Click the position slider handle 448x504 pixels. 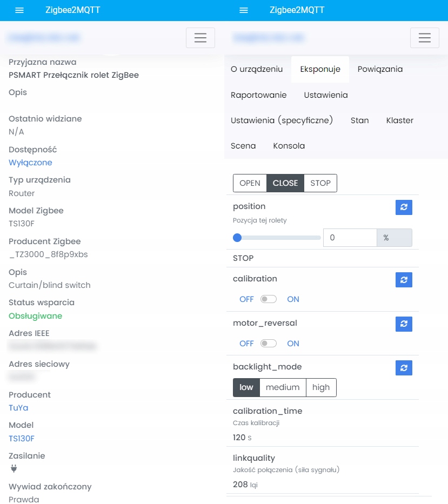click(237, 238)
